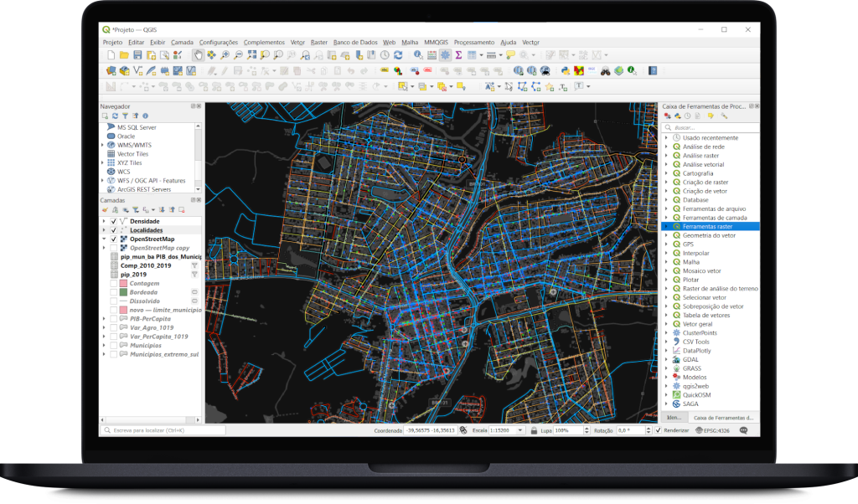Click the toolbox Buscar search field
This screenshot has height=504, width=858.
(x=711, y=128)
